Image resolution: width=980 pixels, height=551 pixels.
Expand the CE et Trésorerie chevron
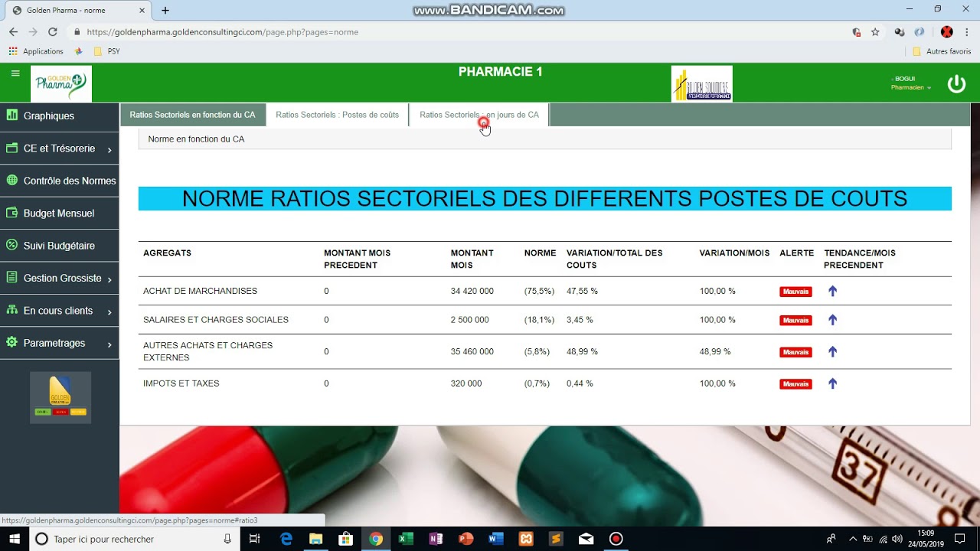click(109, 150)
